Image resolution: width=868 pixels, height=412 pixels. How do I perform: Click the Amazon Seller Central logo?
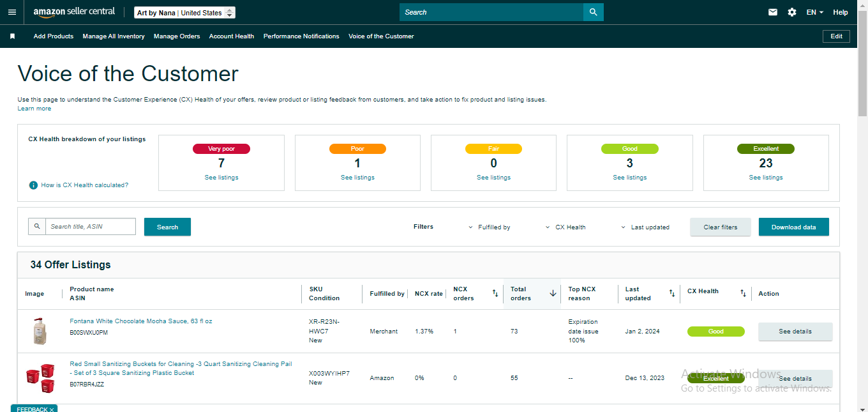(74, 12)
